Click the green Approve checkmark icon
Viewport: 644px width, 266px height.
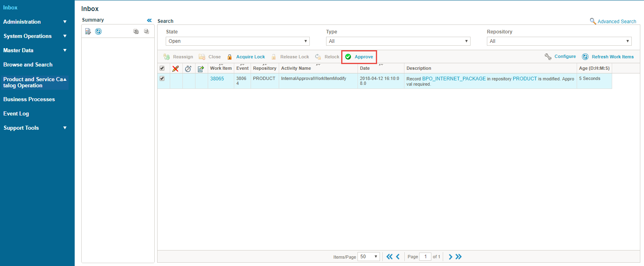348,57
